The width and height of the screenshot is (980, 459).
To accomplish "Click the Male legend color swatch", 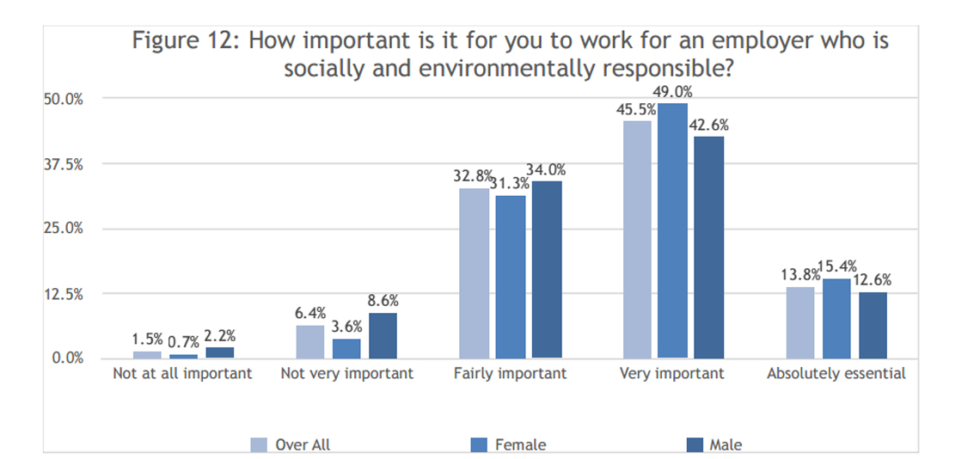I will tap(694, 444).
